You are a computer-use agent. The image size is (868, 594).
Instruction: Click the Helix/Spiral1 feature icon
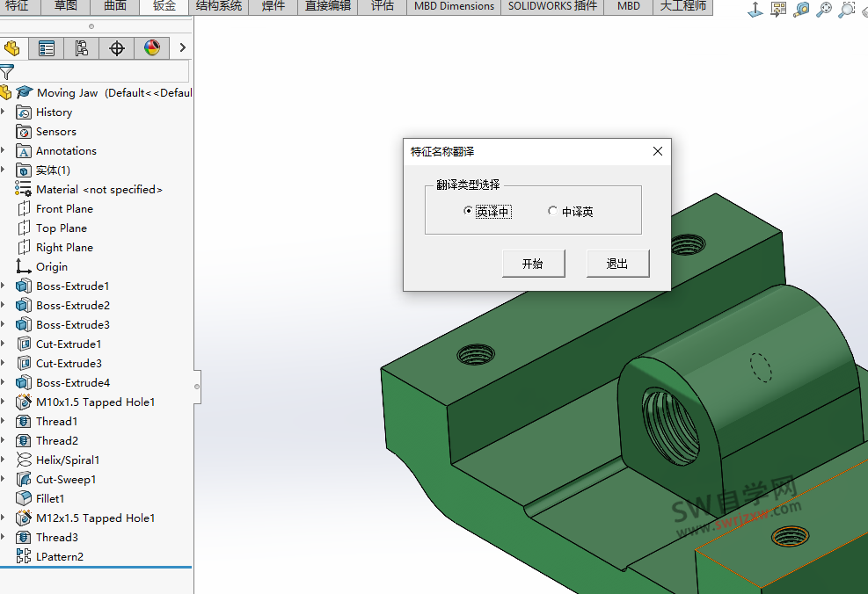24,460
